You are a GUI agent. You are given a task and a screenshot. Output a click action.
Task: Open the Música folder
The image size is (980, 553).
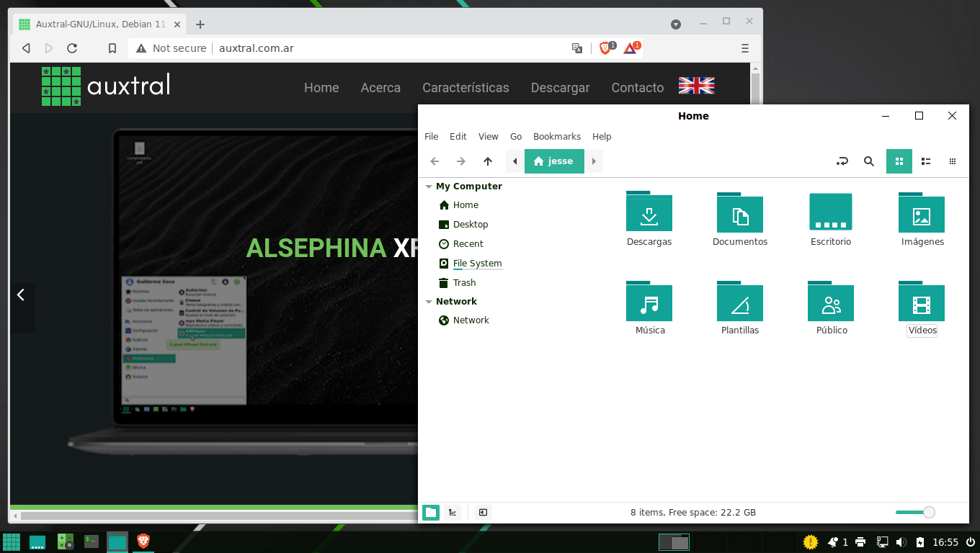coord(649,307)
